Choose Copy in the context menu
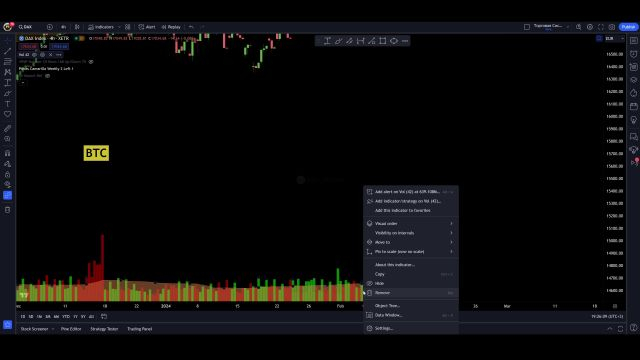640x360 pixels. pyautogui.click(x=411, y=274)
